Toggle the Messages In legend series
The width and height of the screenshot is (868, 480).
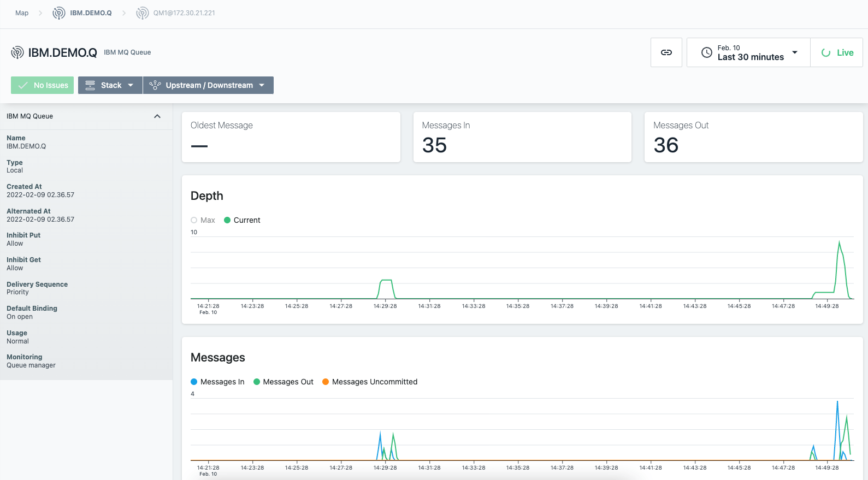point(217,382)
